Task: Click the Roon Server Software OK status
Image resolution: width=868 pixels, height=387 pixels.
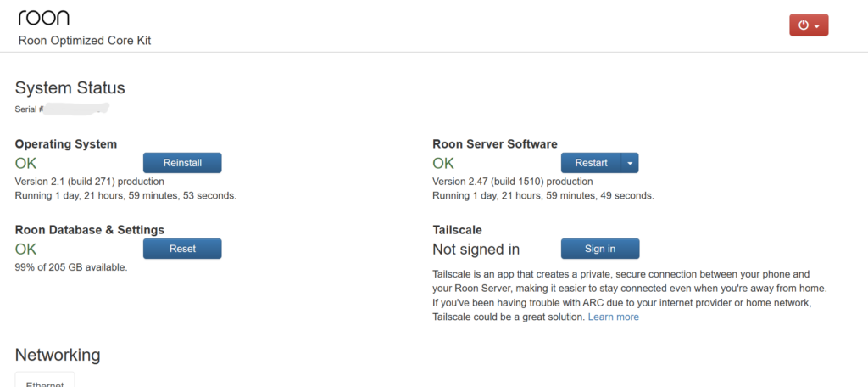Action: [x=443, y=164]
